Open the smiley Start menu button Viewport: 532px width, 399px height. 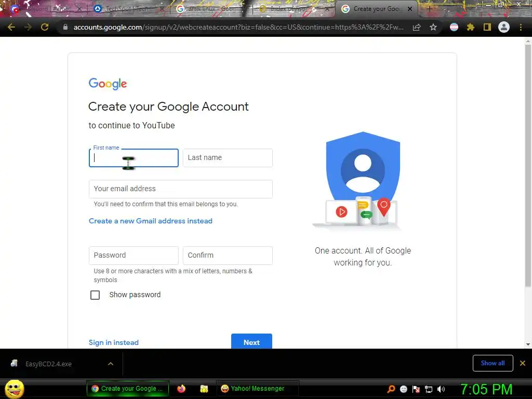pyautogui.click(x=14, y=389)
